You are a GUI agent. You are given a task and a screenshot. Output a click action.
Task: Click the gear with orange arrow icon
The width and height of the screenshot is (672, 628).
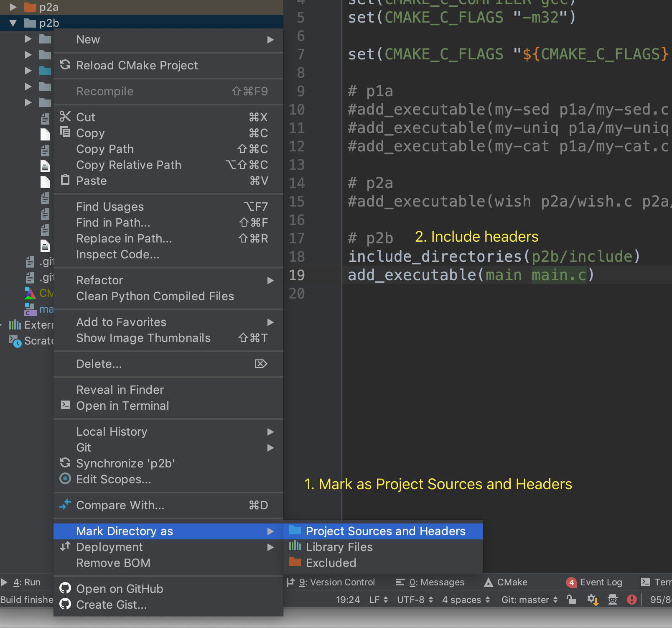click(x=592, y=600)
